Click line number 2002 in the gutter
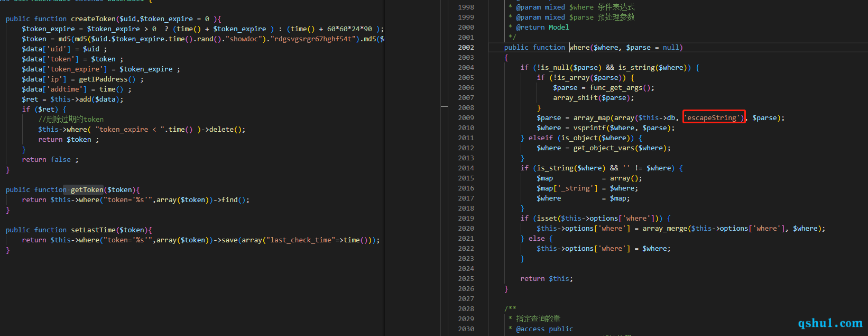 [466, 47]
